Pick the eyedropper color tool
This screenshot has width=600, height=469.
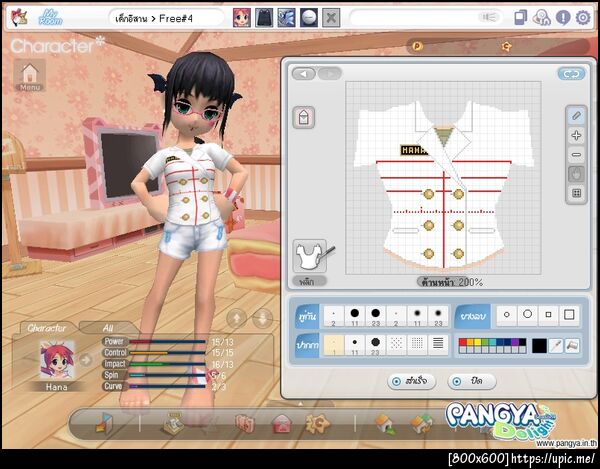[x=555, y=346]
